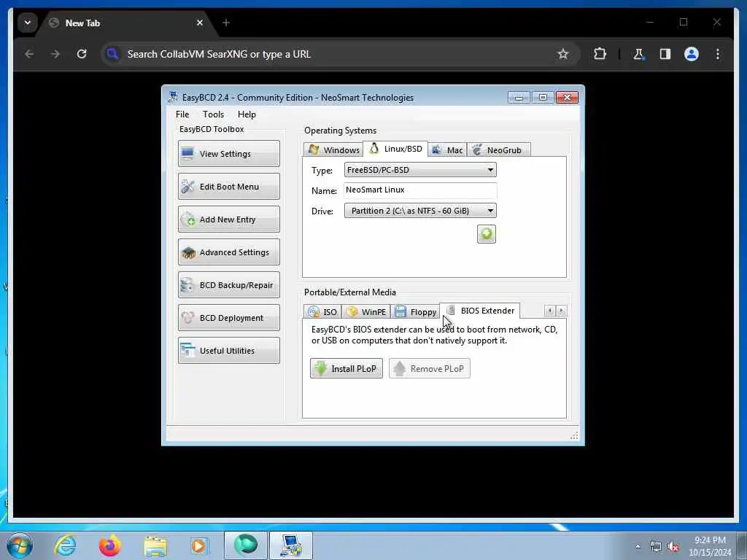Open BCD Backup/Repair

pos(228,285)
